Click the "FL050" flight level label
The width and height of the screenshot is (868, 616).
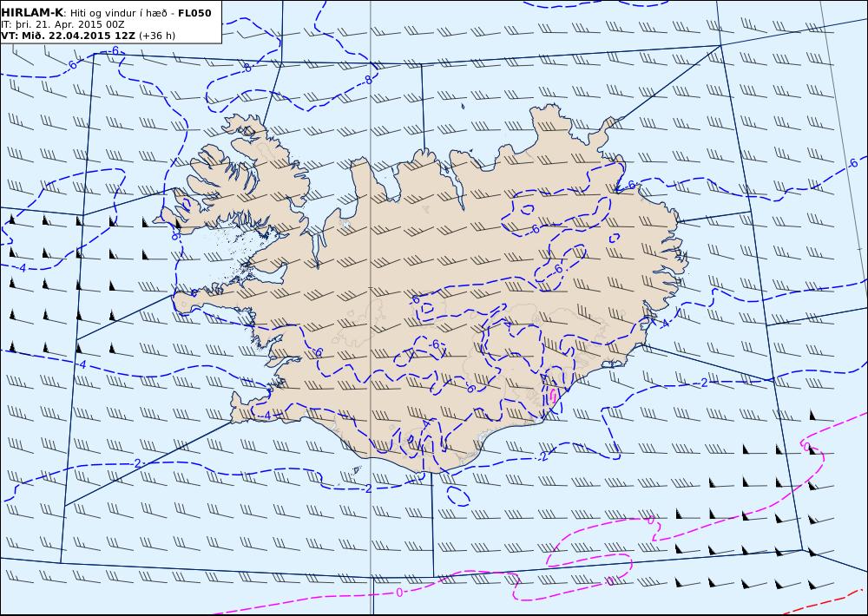[x=194, y=13]
